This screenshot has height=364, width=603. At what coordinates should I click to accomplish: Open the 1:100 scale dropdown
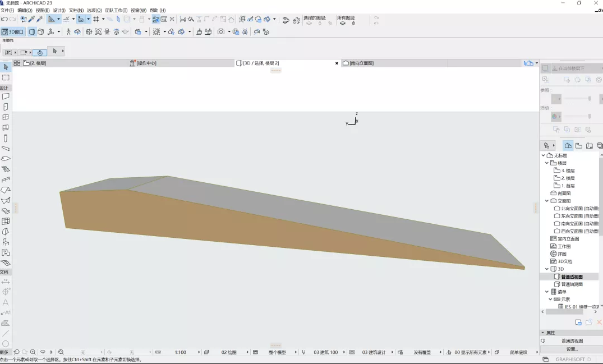pos(181,352)
